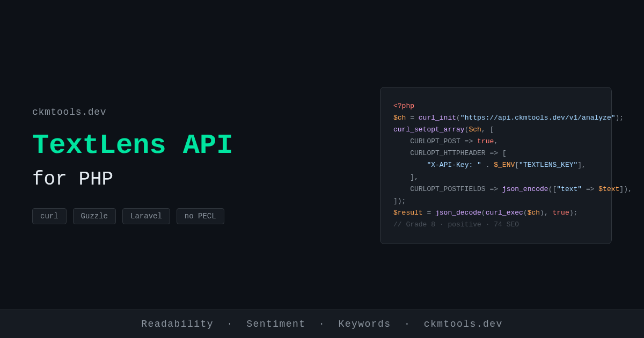Viewport: 644px width, 338px height.
Task: Click ckmtools.dev in the footer bar
Action: coord(463,324)
